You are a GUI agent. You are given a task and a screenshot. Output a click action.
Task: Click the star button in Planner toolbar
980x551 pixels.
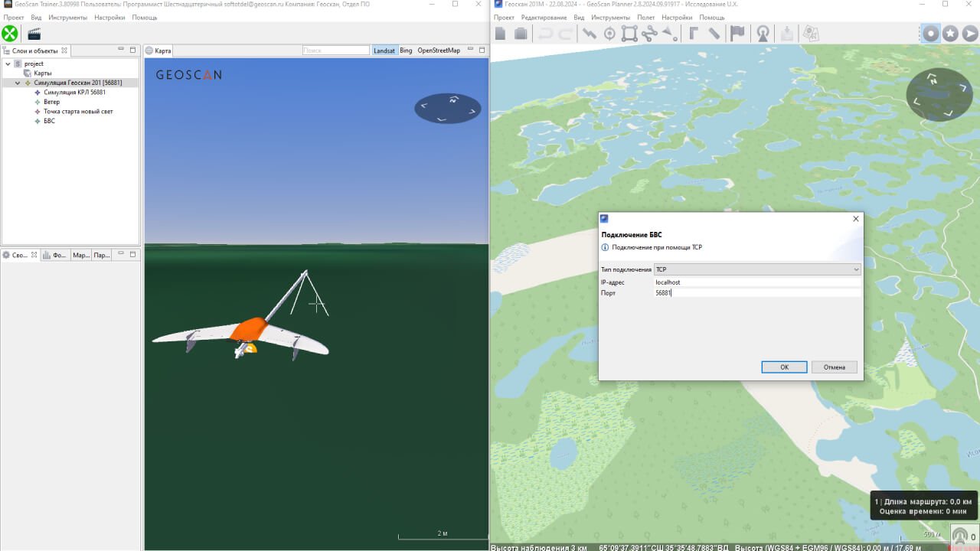[950, 33]
